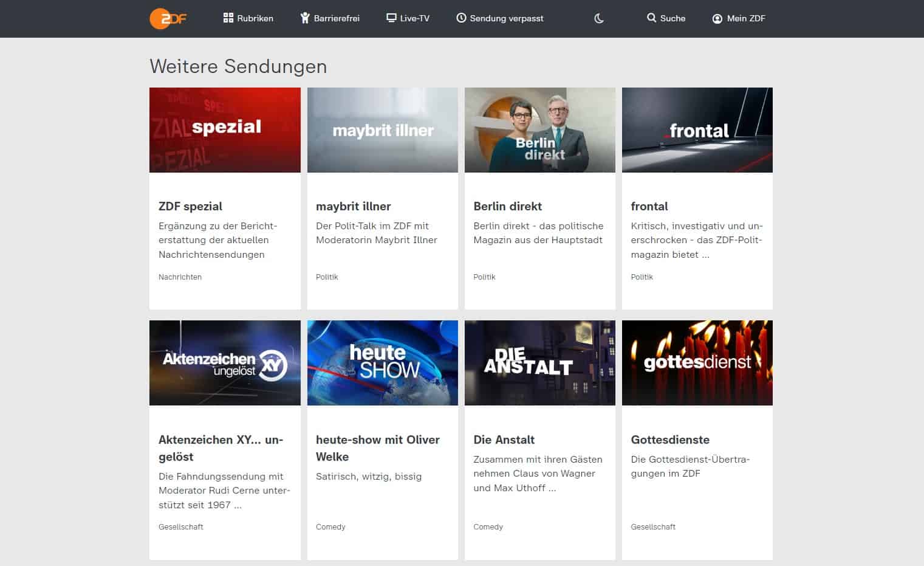The image size is (924, 566).
Task: Open the heute SHOW thumbnail
Action: coord(383,363)
